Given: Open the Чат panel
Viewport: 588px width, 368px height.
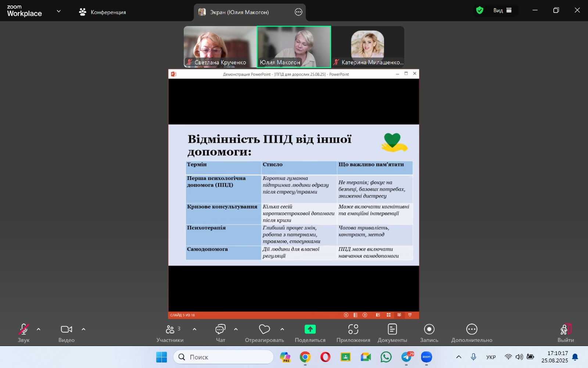Looking at the screenshot, I should coord(220,330).
